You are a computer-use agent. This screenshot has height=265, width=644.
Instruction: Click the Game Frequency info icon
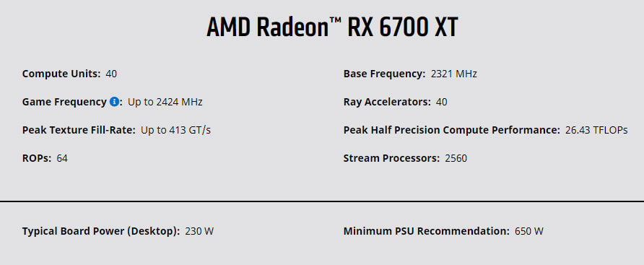pyautogui.click(x=114, y=102)
